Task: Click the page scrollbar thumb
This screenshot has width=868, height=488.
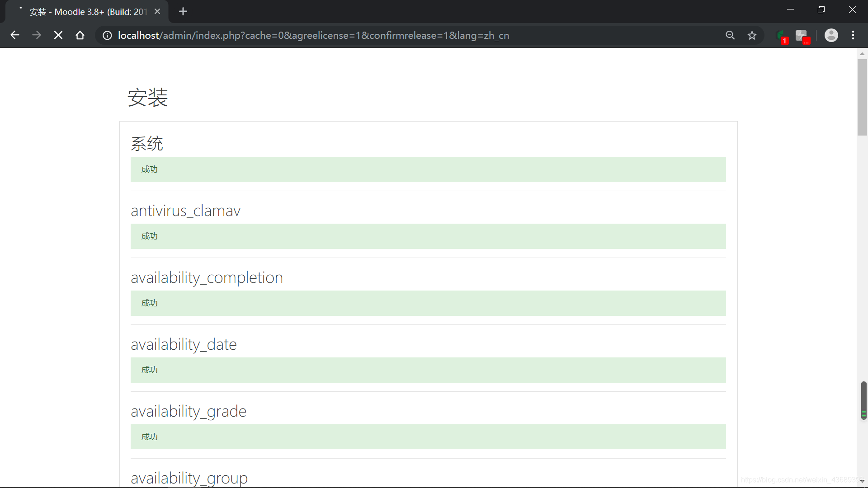Action: [862, 97]
